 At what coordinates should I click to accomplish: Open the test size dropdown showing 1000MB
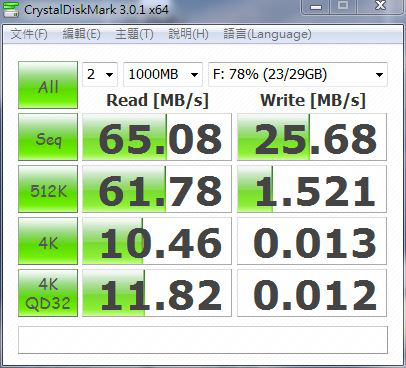163,74
